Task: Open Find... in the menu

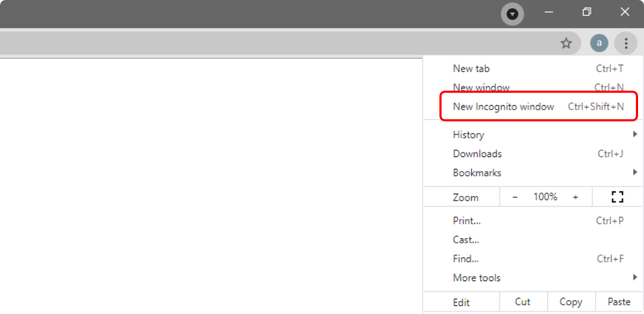Action: click(466, 259)
